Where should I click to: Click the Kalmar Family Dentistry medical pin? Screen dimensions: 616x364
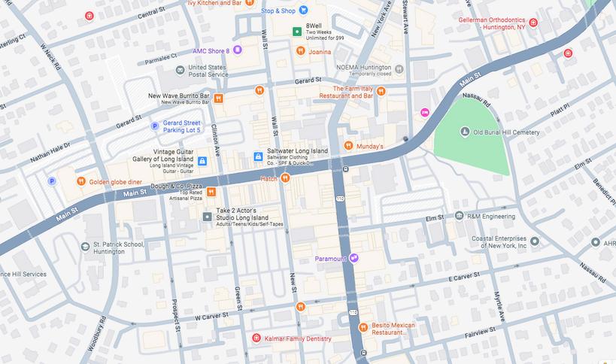click(x=256, y=338)
